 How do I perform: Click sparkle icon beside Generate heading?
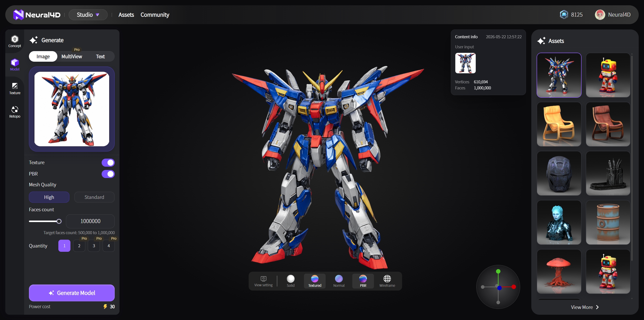coord(33,40)
